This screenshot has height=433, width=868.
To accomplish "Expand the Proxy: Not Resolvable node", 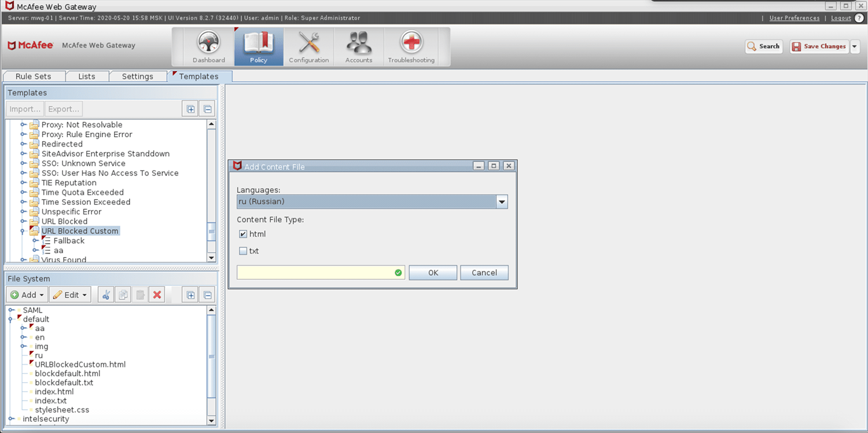I will [23, 125].
